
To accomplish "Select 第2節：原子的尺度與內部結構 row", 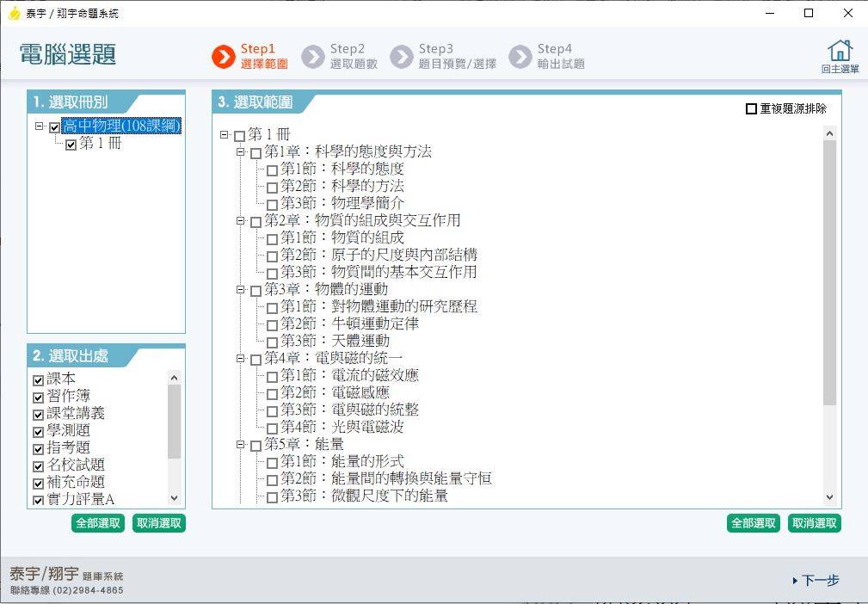I will tap(379, 255).
